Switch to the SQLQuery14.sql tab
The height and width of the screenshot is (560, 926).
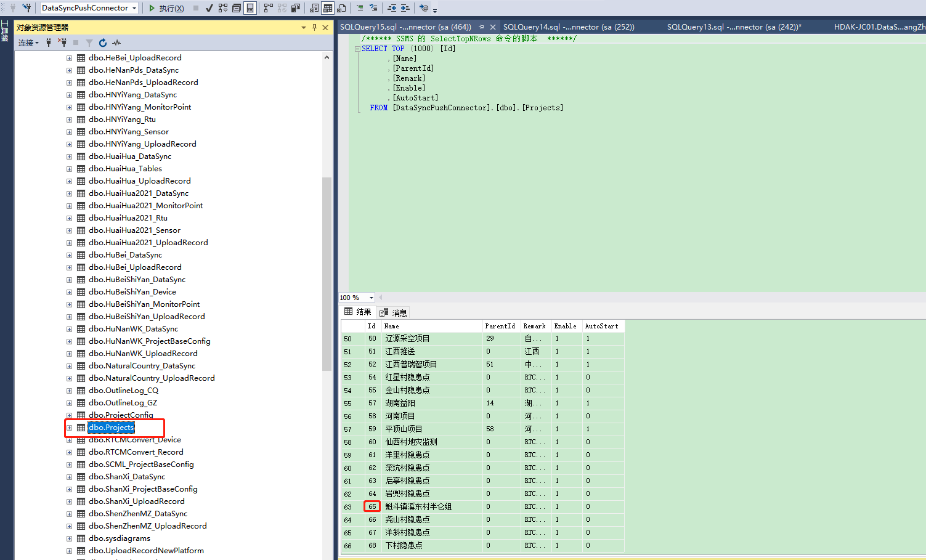568,27
